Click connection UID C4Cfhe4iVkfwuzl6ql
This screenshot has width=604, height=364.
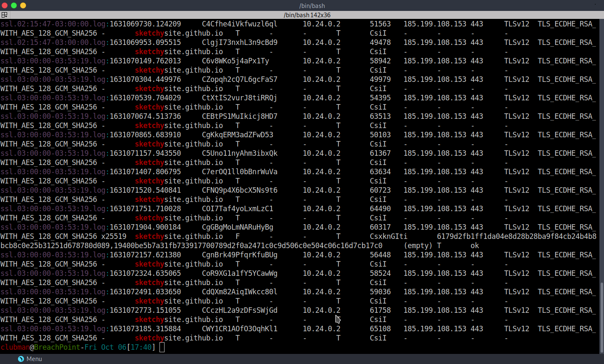pos(240,24)
